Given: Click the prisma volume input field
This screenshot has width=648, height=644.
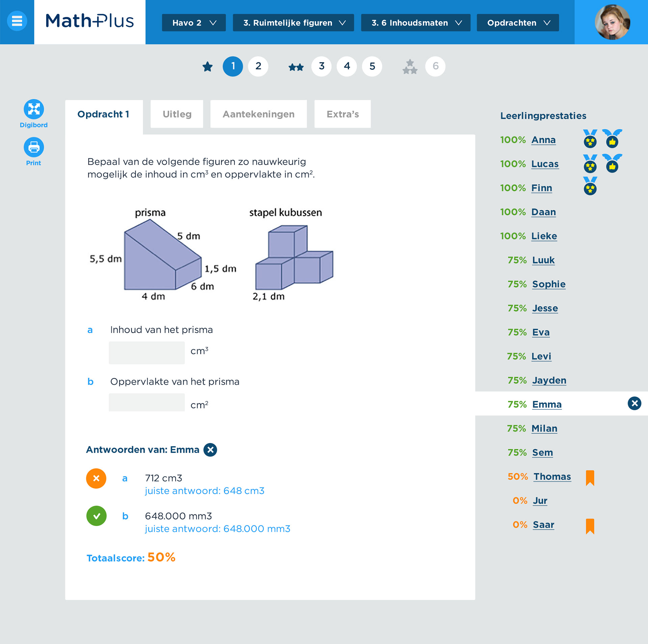Looking at the screenshot, I should click(x=146, y=353).
